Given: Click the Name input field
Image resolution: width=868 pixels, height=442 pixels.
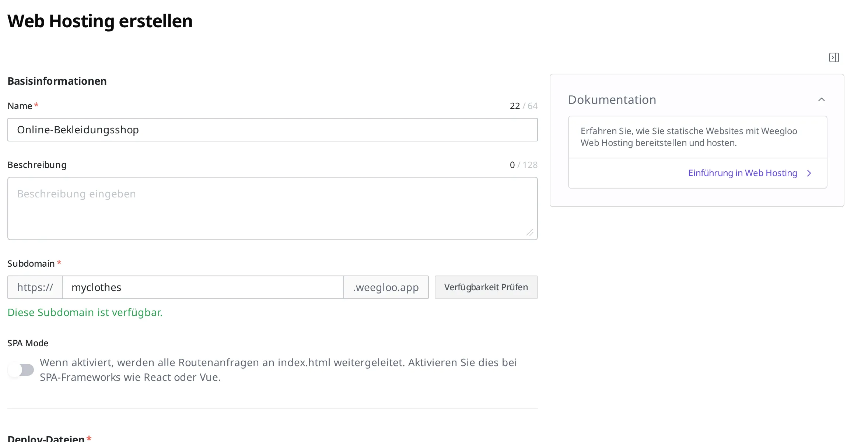Looking at the screenshot, I should click(272, 130).
